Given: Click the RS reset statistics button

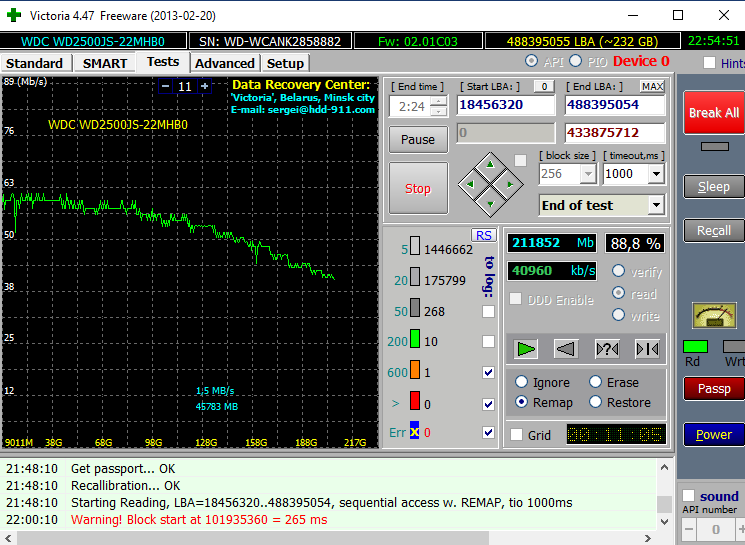Looking at the screenshot, I should (x=484, y=235).
